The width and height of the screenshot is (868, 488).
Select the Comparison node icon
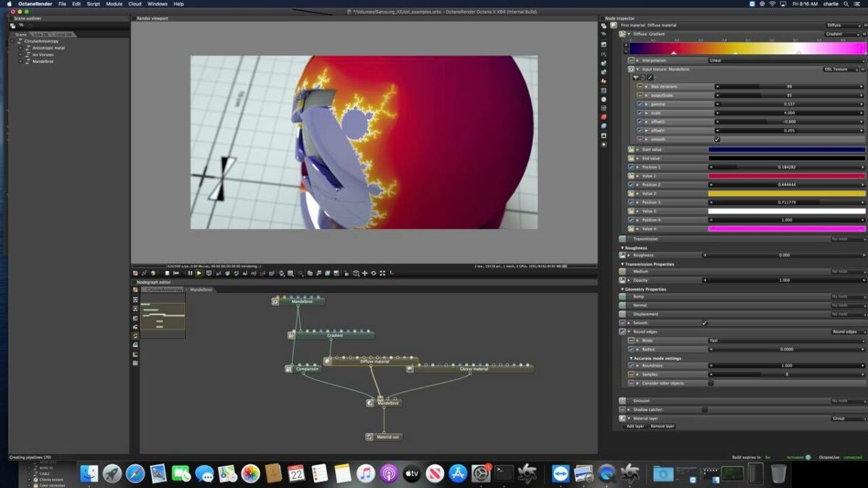click(289, 369)
